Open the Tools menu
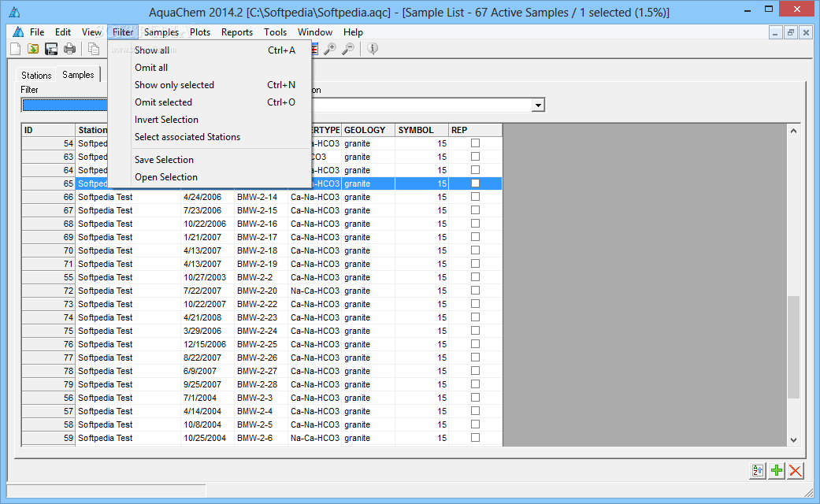 pyautogui.click(x=275, y=31)
